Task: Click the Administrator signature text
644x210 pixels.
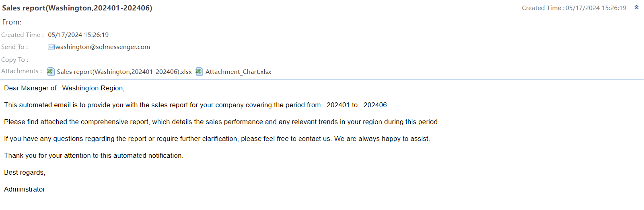Action: point(25,190)
